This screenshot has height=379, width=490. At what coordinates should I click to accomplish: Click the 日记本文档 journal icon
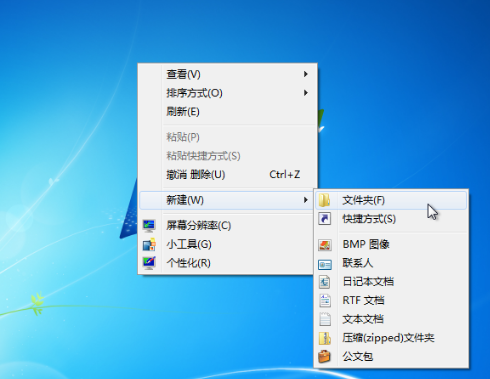[x=324, y=282]
